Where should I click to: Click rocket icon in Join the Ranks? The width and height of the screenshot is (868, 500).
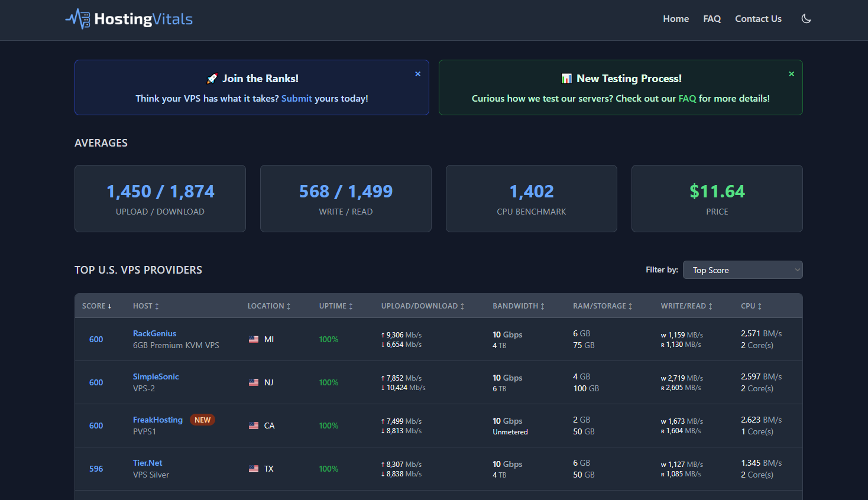[212, 79]
